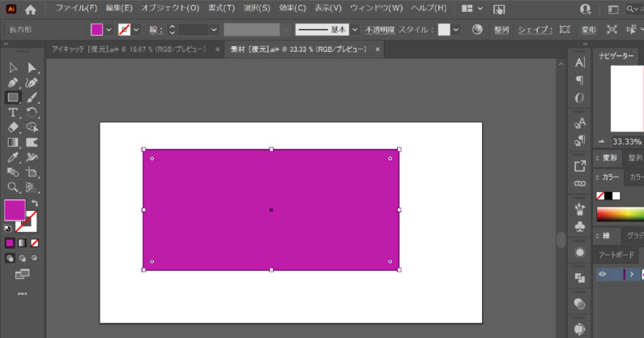Pick the Eyedropper tool
The height and width of the screenshot is (338, 644).
13,157
